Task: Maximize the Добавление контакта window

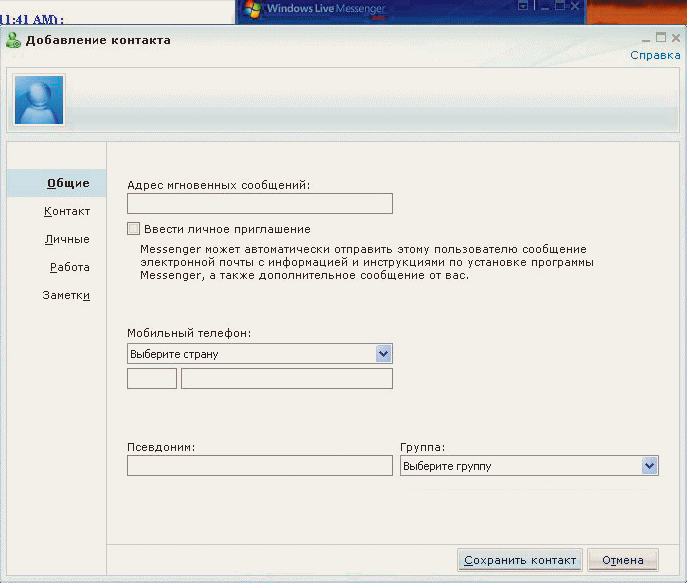Action: click(661, 38)
